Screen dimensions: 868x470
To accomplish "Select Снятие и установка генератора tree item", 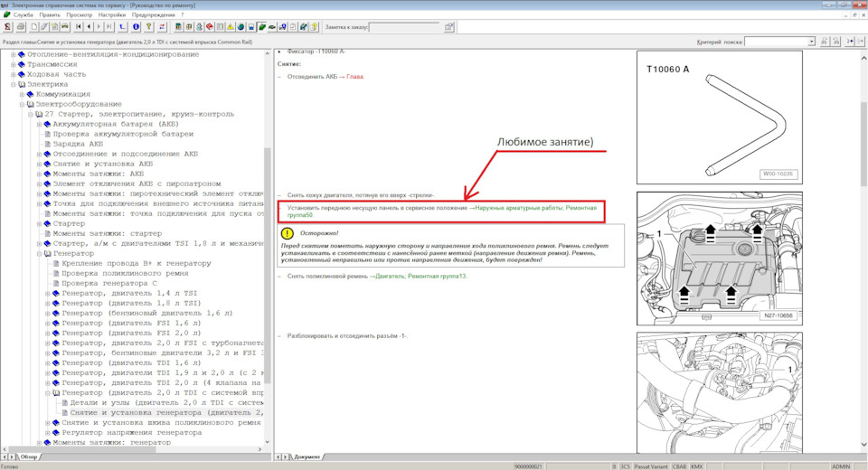I will click(x=166, y=413).
